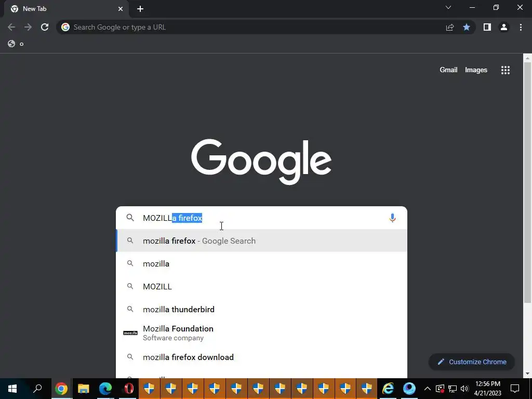Expand the tab search chevron
This screenshot has width=532, height=399.
[448, 7]
